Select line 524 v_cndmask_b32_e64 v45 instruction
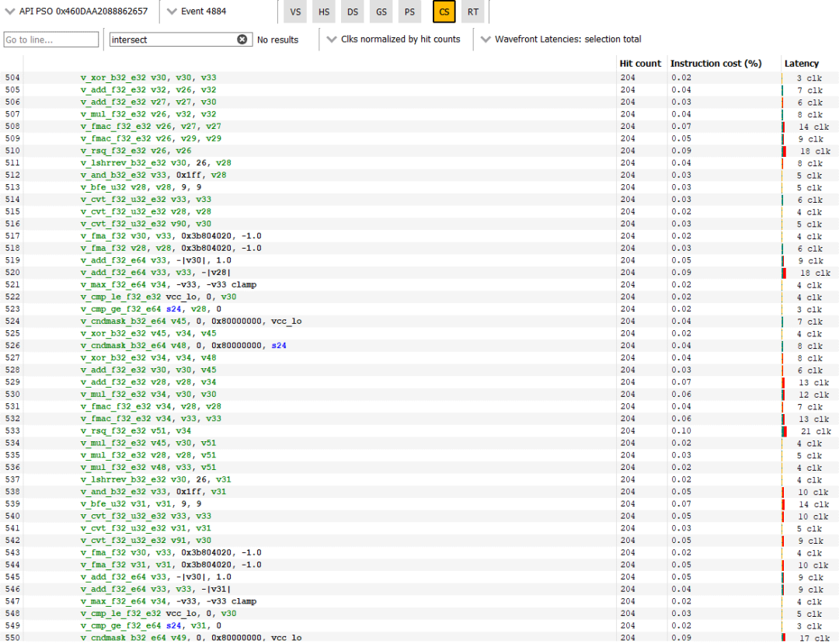Screen dimensions: 839x644 click(x=191, y=321)
